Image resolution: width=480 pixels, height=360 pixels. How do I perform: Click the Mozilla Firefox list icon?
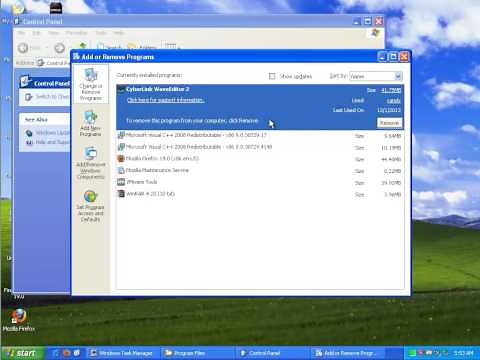tap(121, 159)
